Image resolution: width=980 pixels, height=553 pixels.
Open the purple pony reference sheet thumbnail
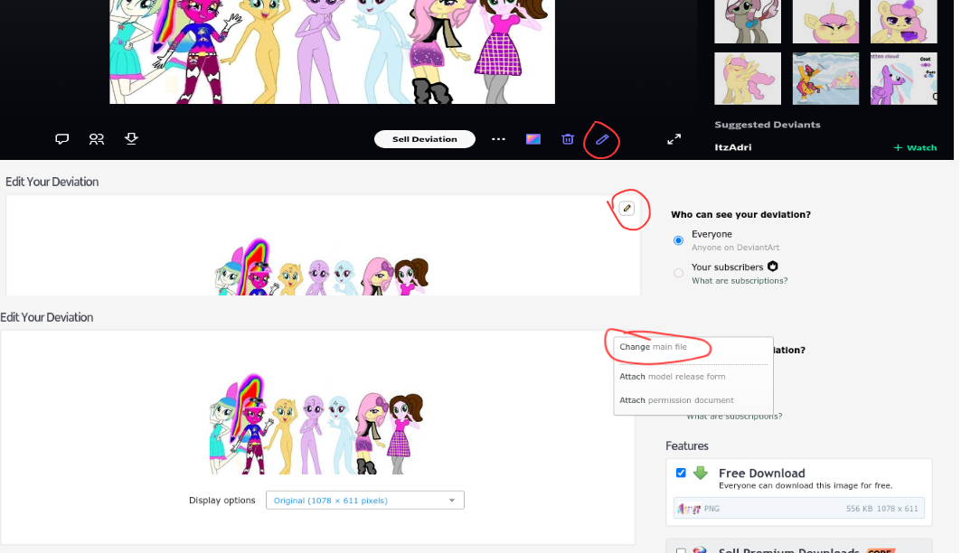(904, 78)
